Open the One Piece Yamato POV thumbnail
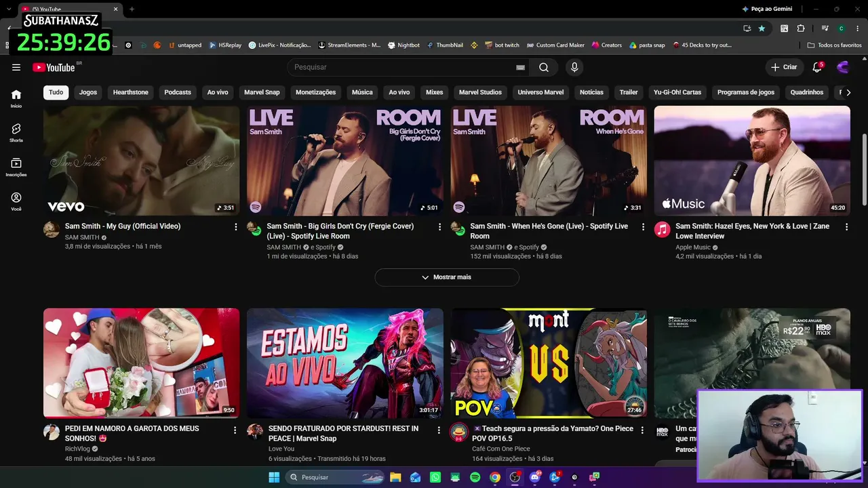The height and width of the screenshot is (488, 868). (549, 363)
